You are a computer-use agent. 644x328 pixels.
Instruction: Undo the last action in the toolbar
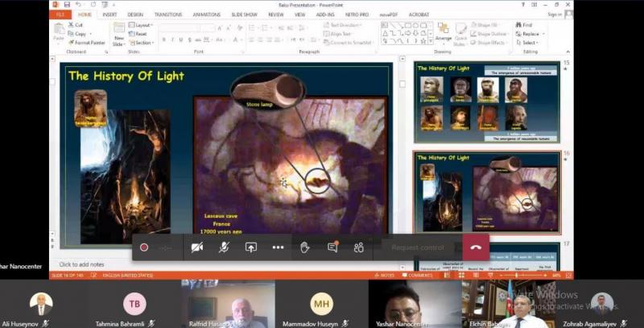click(80, 5)
